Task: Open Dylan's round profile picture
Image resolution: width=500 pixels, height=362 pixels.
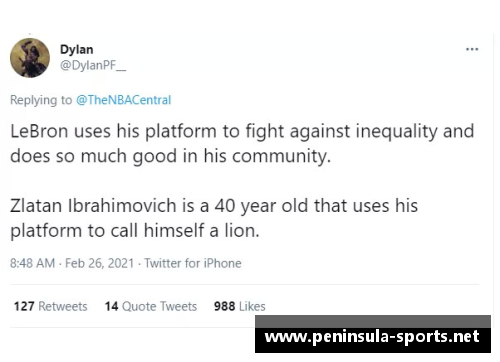Action: click(30, 58)
